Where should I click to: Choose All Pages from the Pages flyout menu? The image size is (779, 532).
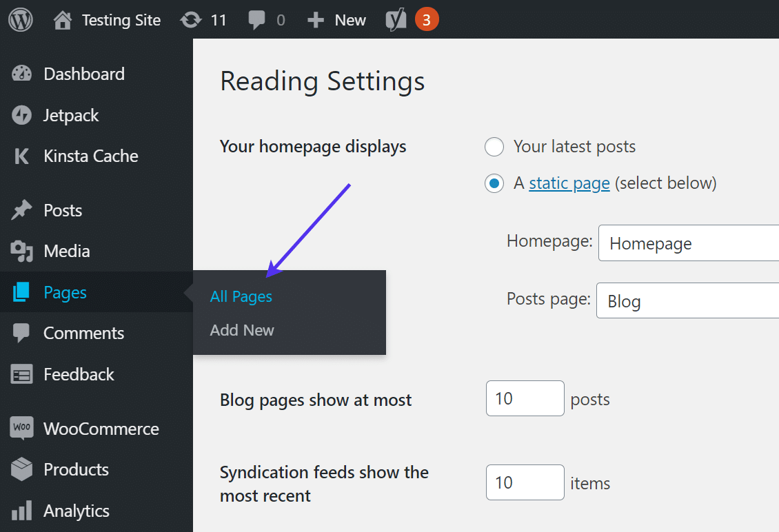241,296
